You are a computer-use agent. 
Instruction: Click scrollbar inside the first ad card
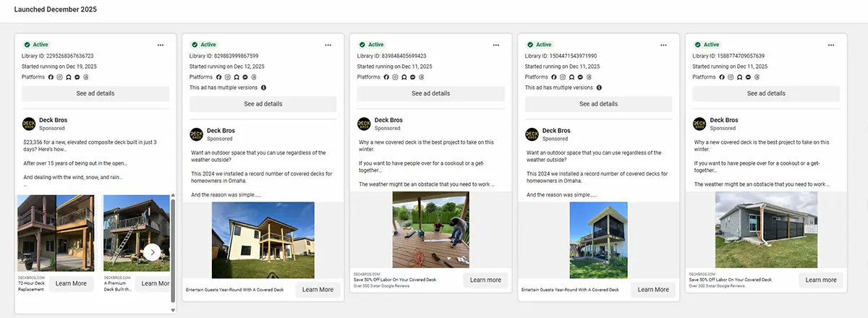[x=172, y=246]
